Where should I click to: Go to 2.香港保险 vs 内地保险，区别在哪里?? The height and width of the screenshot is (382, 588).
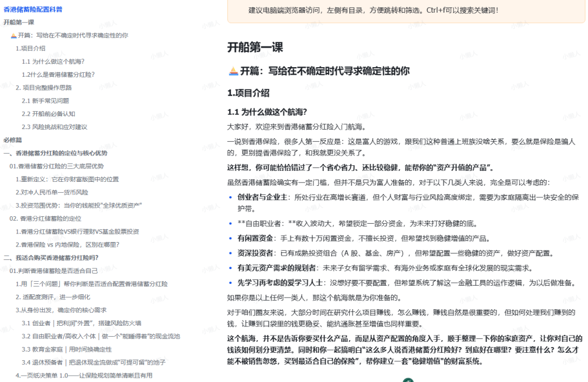click(x=68, y=245)
